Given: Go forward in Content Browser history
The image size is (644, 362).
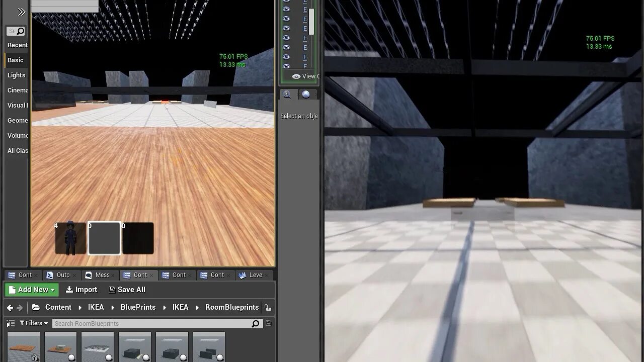Looking at the screenshot, I should (20, 308).
